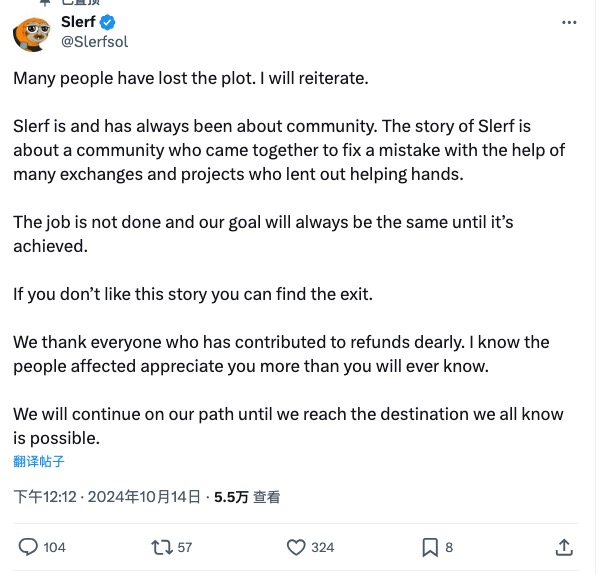Translate the post via 翻译帖子
Screen dimensions: 603x574
point(39,461)
